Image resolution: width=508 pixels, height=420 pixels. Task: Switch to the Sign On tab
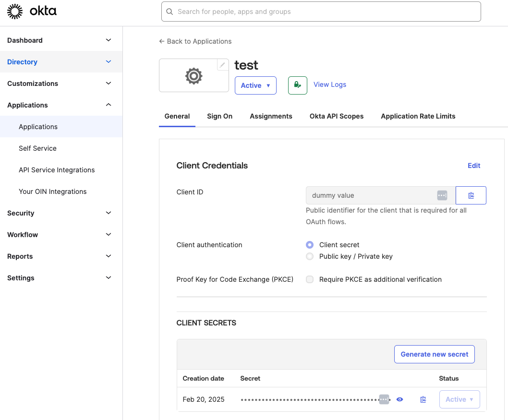pyautogui.click(x=219, y=116)
